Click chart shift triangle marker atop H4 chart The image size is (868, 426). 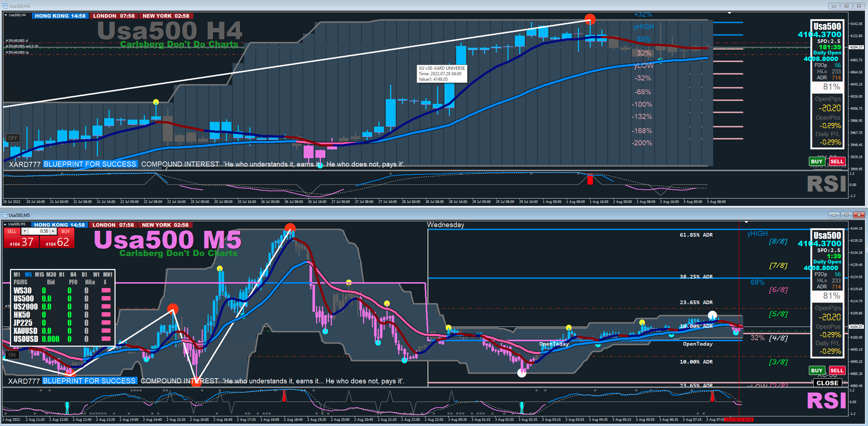point(729,13)
